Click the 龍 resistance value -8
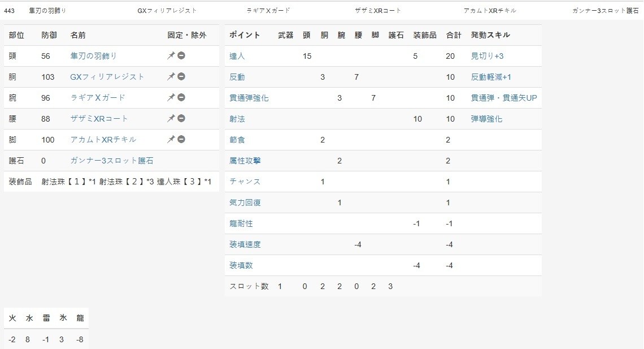This screenshot has width=644, height=349. [x=80, y=339]
